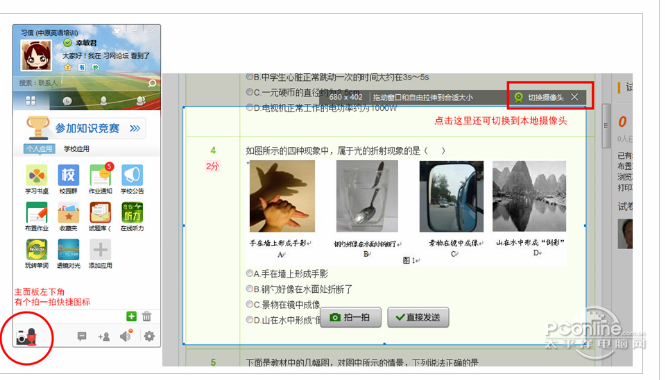Close the capture size toolbar
The height and width of the screenshot is (380, 665).
pyautogui.click(x=574, y=97)
